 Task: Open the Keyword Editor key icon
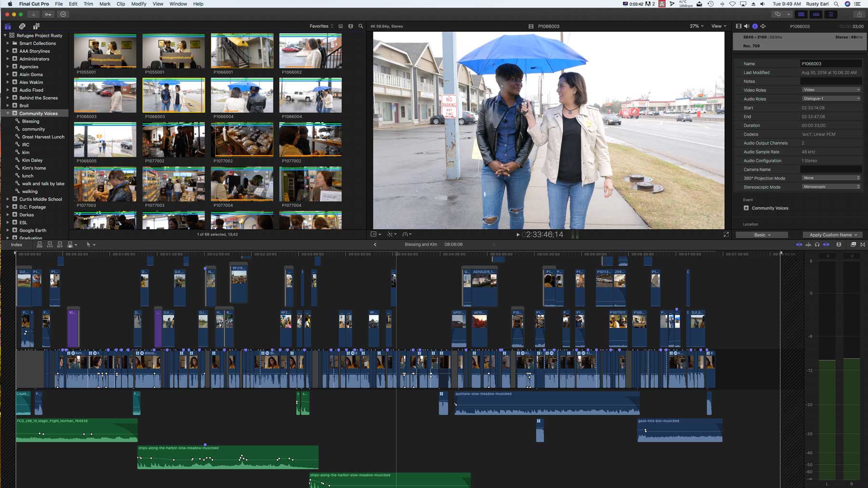[x=48, y=14]
